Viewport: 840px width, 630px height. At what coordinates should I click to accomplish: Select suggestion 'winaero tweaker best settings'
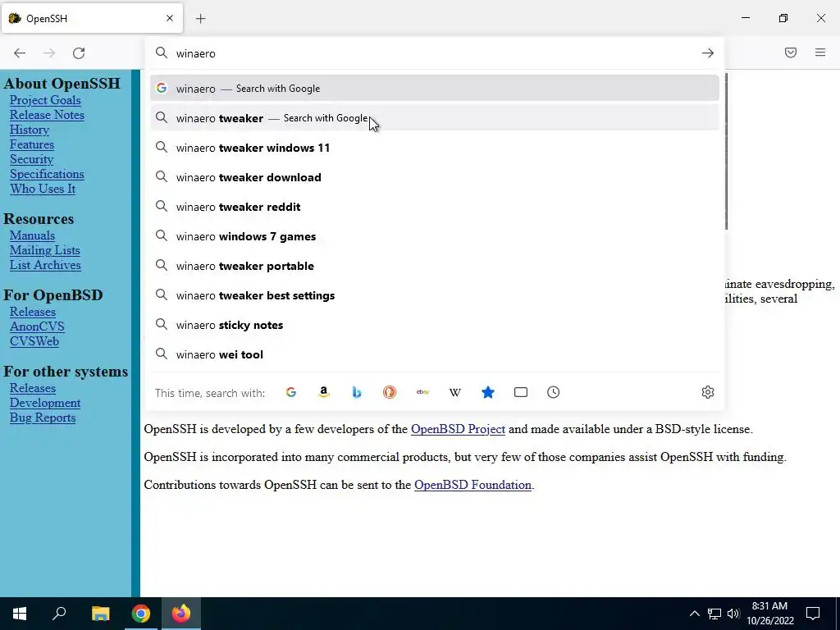[435, 295]
